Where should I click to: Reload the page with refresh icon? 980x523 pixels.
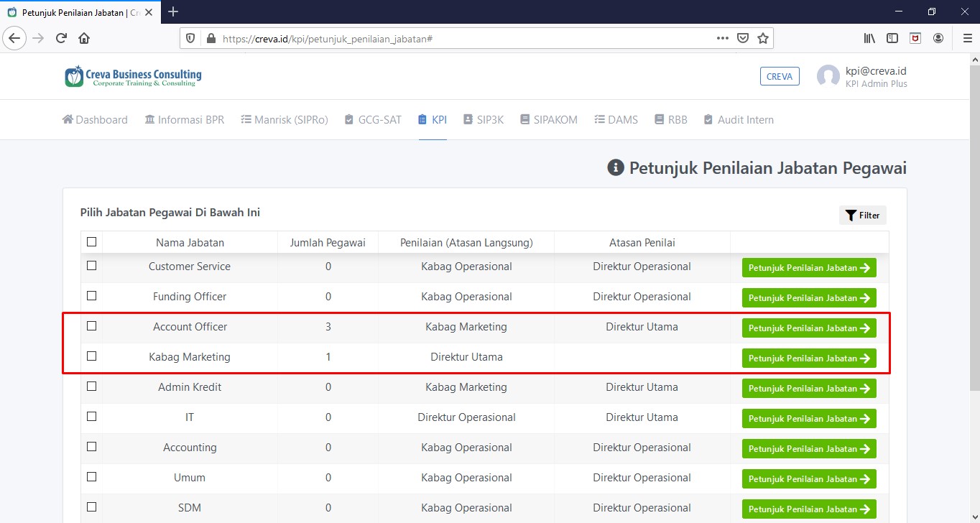coord(61,38)
